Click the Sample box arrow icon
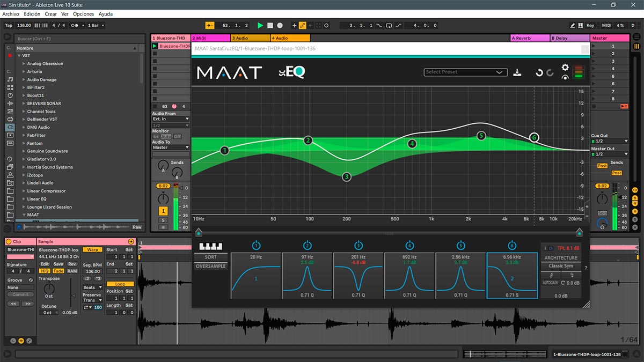 coord(130,242)
